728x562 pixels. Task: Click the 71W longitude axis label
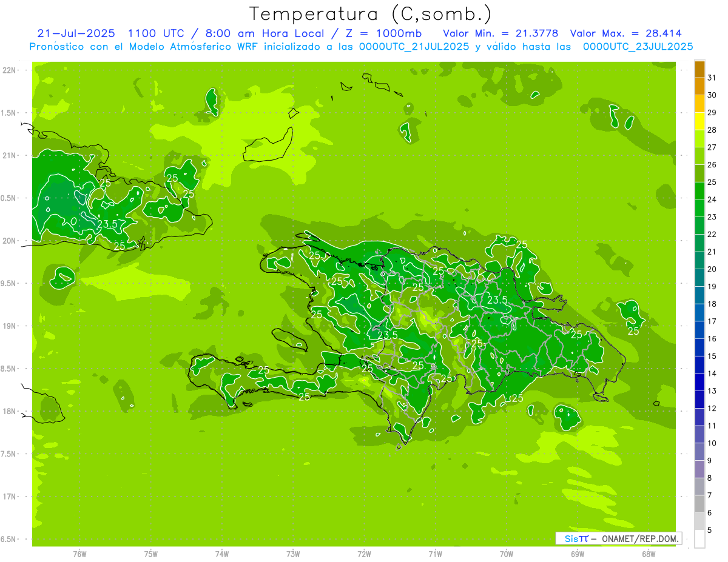(435, 554)
